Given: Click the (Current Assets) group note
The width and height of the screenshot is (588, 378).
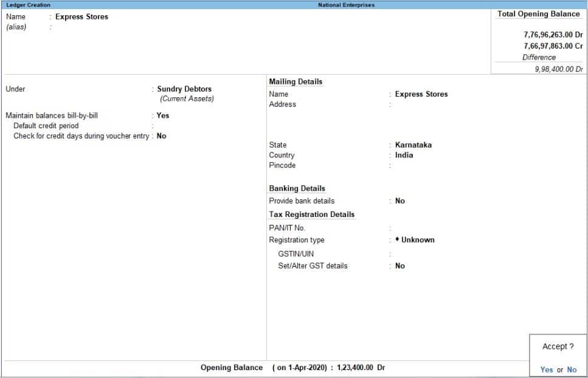Looking at the screenshot, I should click(x=187, y=99).
